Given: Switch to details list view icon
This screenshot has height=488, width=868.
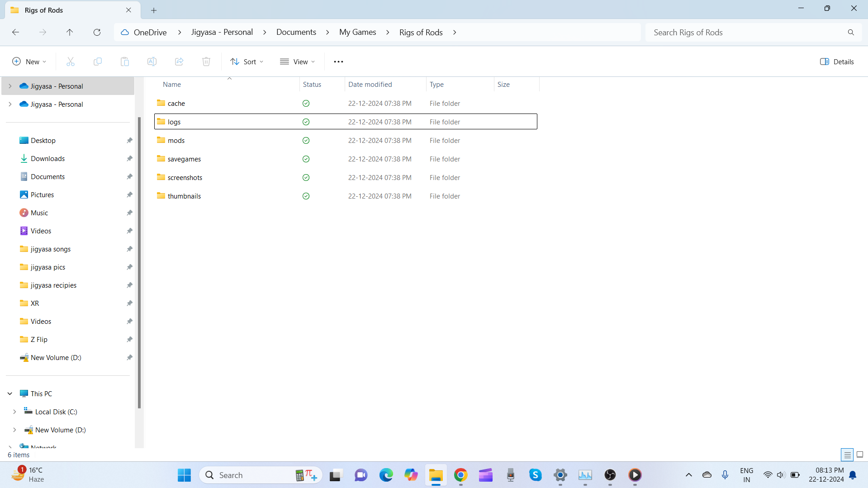Looking at the screenshot, I should point(847,455).
